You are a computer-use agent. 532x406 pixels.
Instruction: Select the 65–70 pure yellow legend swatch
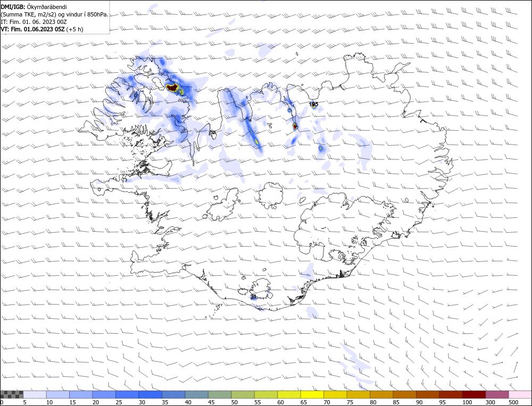click(312, 394)
